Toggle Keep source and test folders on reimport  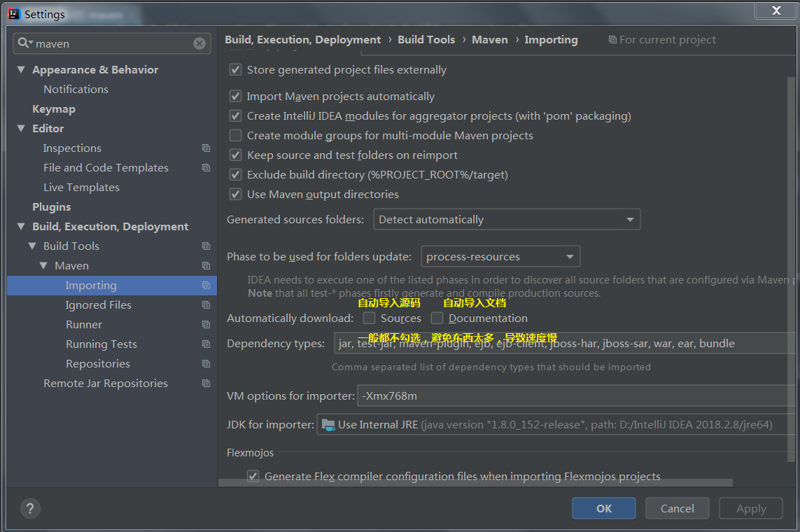point(235,155)
